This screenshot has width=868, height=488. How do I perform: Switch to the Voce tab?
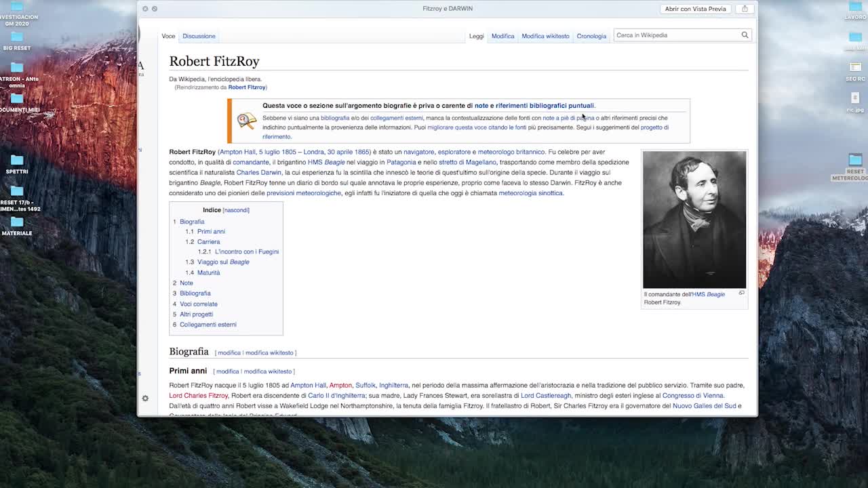(168, 36)
